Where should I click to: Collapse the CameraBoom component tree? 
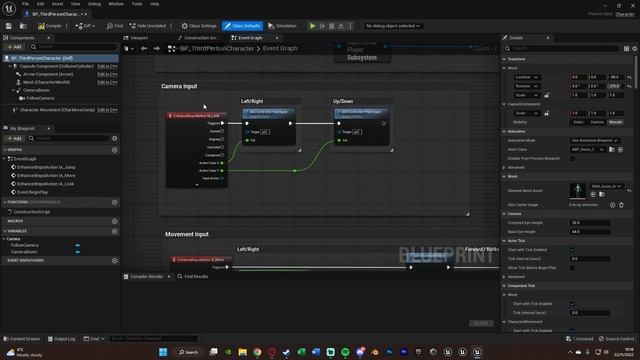click(x=13, y=90)
